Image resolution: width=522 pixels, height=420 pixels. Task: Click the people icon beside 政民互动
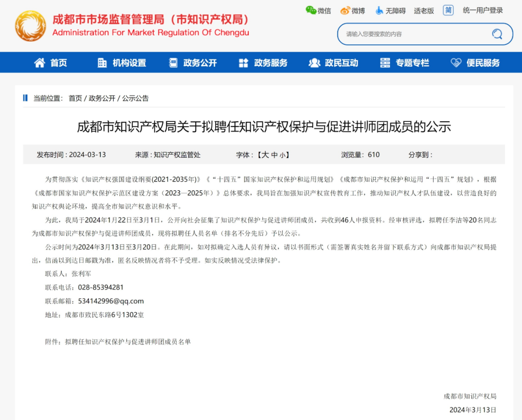[x=314, y=62]
